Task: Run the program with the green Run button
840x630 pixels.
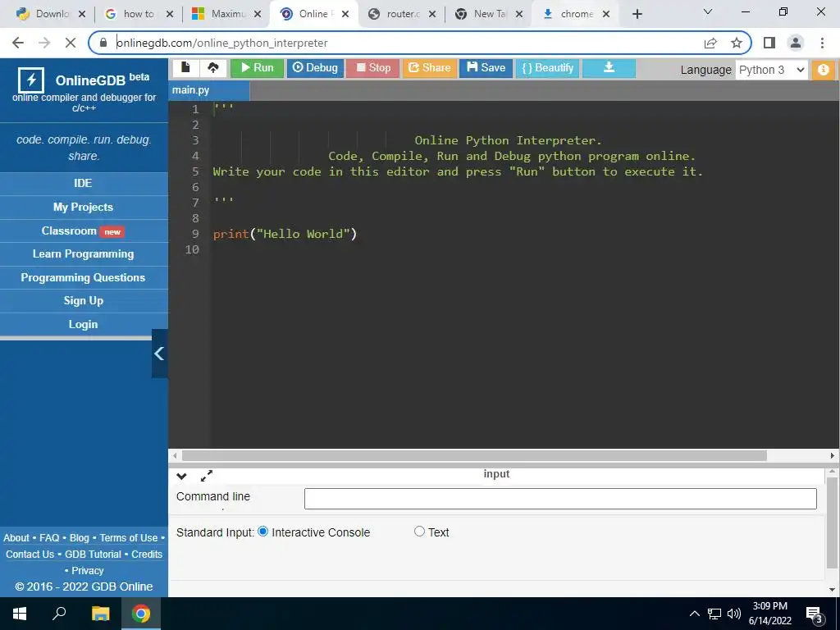Action: pyautogui.click(x=257, y=68)
